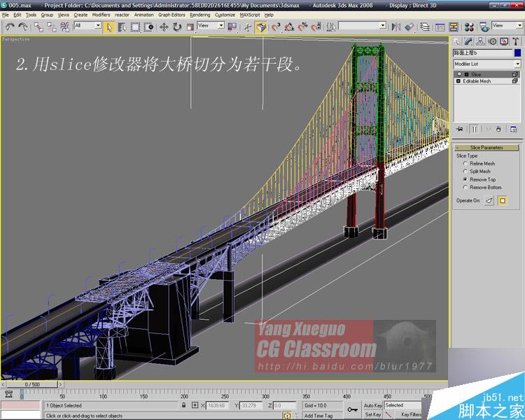Activate Select and Uniform Scale tool
The width and height of the screenshot is (525, 420).
190,27
